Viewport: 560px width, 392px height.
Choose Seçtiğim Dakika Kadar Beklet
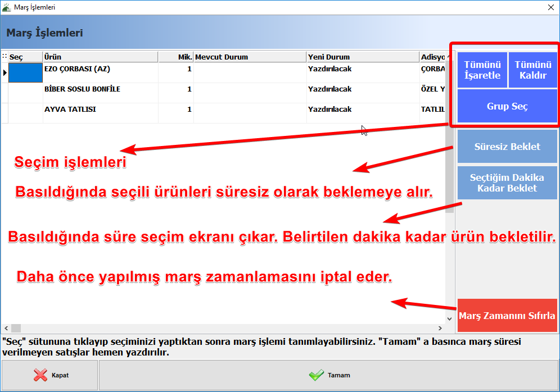[507, 183]
